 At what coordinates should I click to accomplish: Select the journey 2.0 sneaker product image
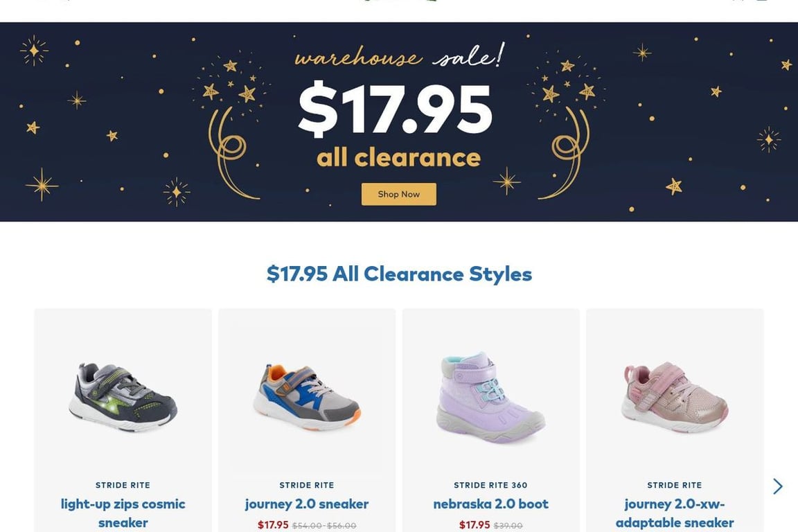coord(307,398)
